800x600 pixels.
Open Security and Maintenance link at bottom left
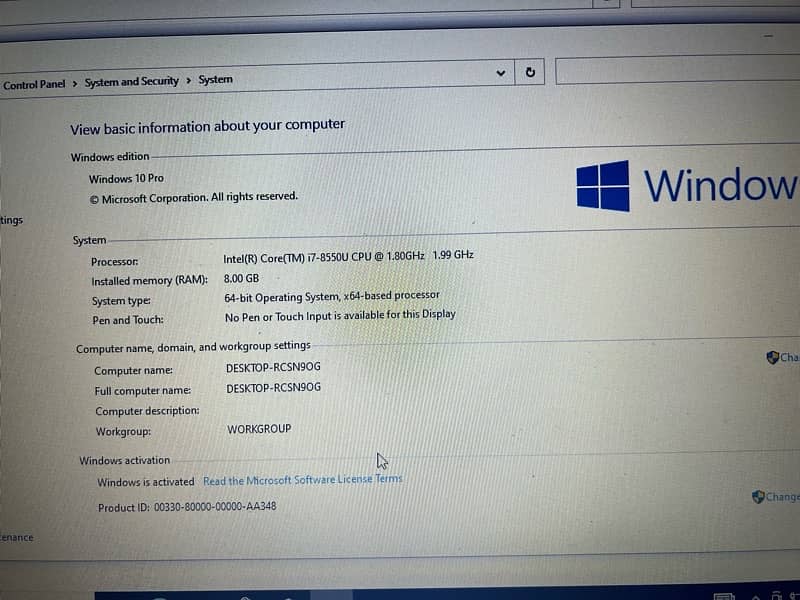tap(16, 537)
